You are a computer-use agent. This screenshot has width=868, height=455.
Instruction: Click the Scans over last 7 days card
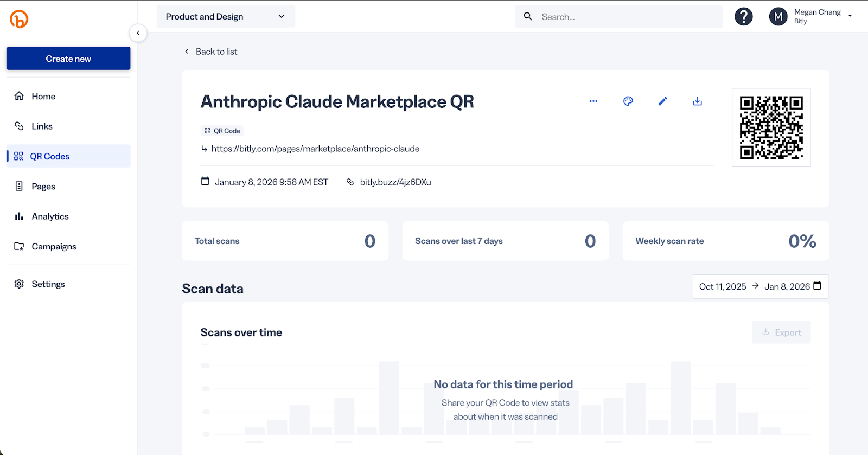pyautogui.click(x=506, y=241)
